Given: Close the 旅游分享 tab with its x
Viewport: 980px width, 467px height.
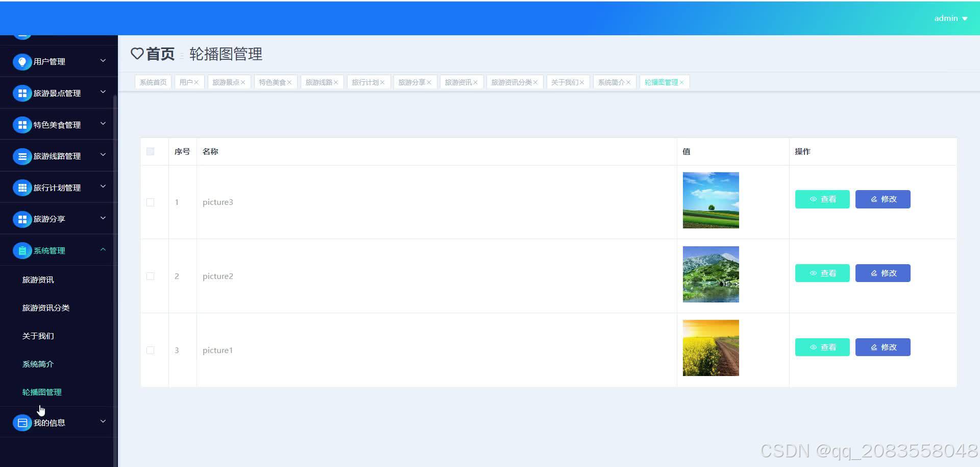Looking at the screenshot, I should (x=429, y=82).
